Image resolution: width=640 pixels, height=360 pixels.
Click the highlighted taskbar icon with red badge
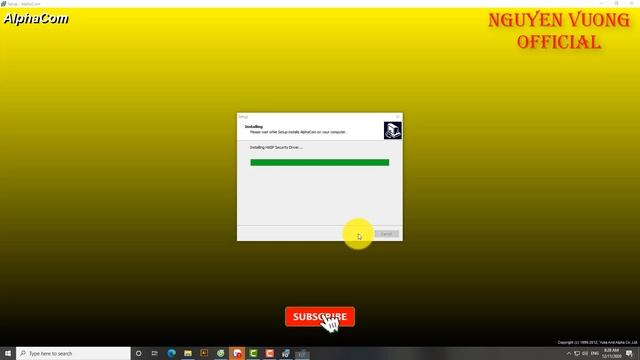click(237, 353)
